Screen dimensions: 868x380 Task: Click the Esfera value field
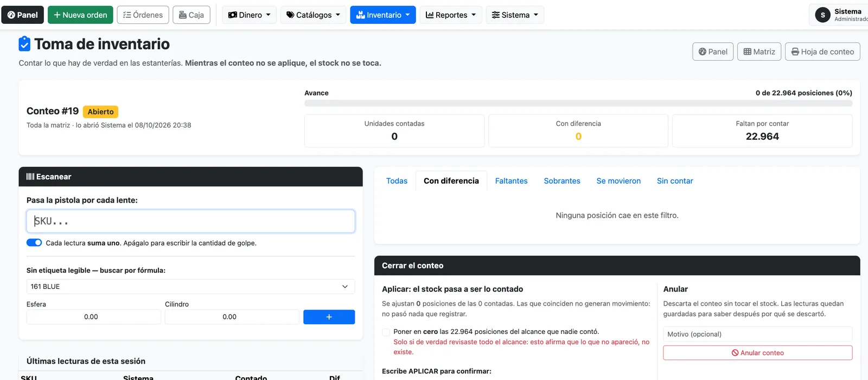[93, 317]
